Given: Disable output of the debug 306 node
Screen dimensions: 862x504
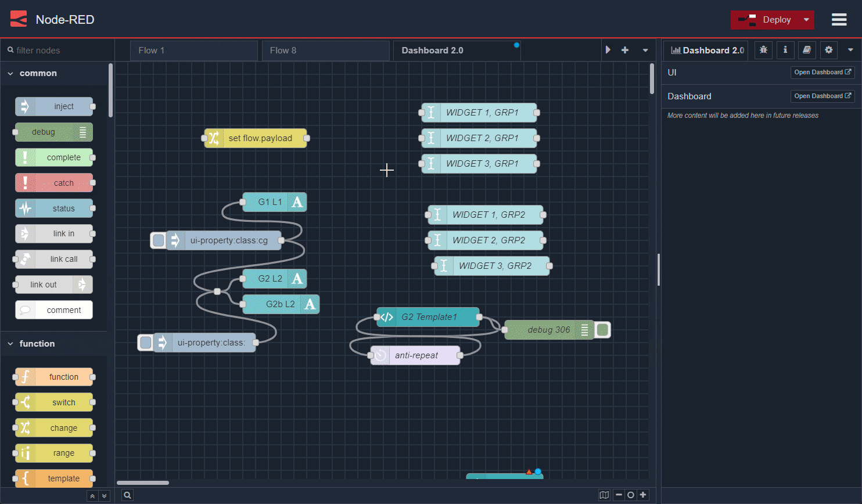Looking at the screenshot, I should click(602, 330).
